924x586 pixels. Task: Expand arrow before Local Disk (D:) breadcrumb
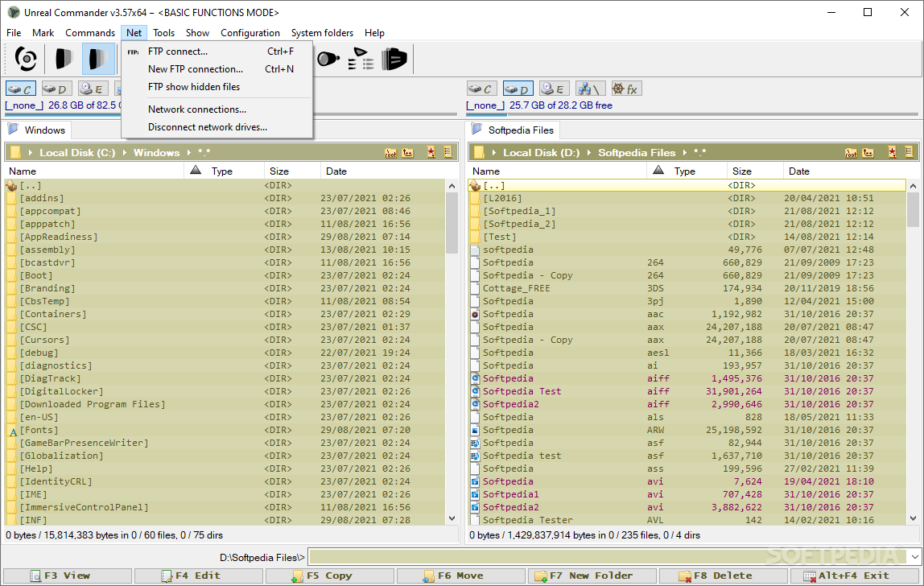[x=494, y=153]
